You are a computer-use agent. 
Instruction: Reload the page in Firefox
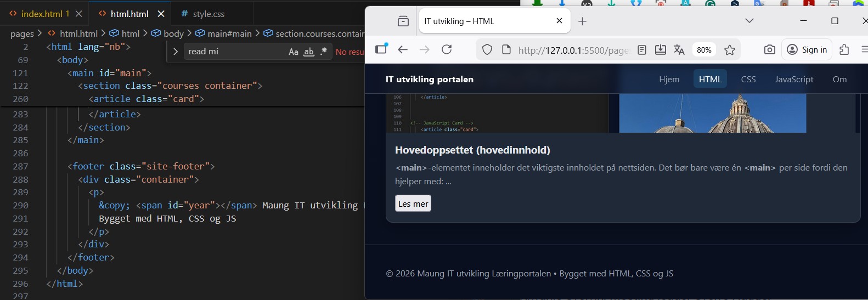coord(447,49)
